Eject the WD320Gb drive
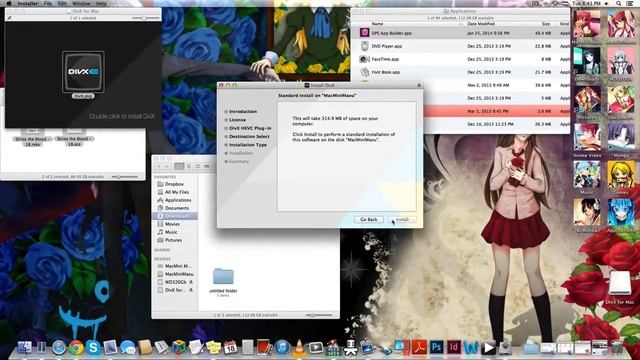The height and width of the screenshot is (360, 640). point(191,282)
